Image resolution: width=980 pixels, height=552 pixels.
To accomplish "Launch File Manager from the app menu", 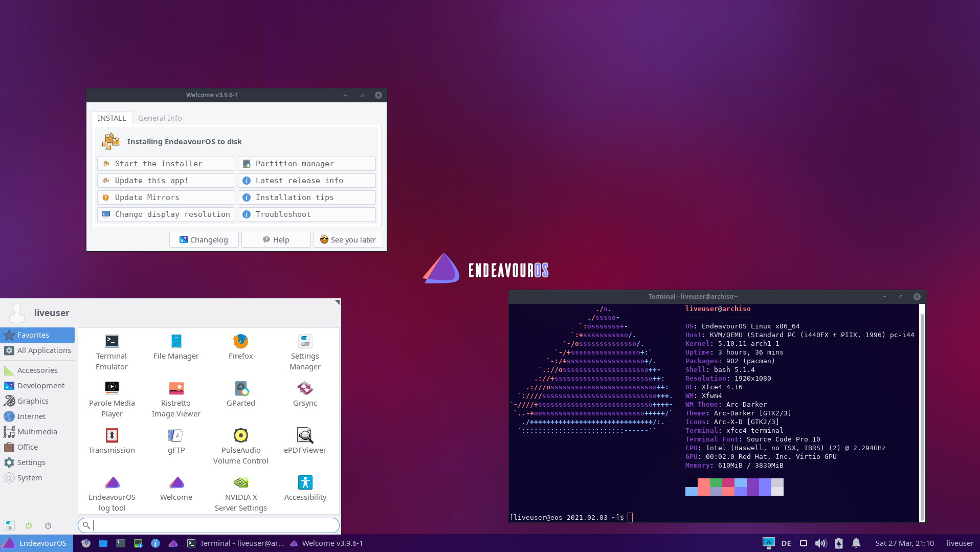I will click(x=176, y=347).
